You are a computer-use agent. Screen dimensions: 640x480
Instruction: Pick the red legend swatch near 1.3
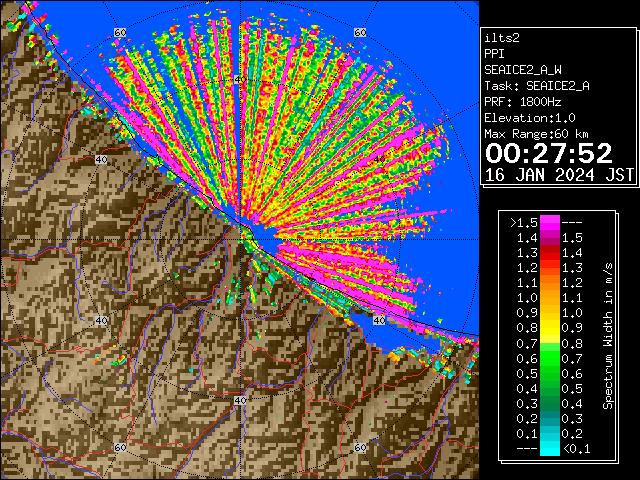(550, 253)
